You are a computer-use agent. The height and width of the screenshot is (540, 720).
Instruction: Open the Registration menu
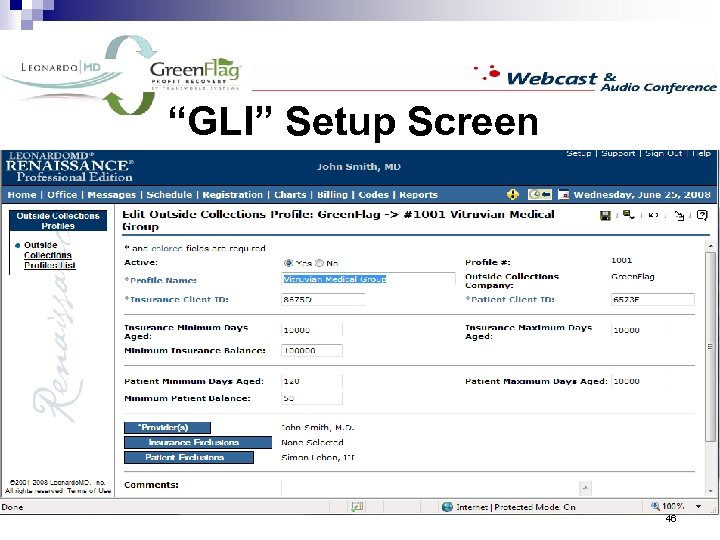pyautogui.click(x=232, y=195)
